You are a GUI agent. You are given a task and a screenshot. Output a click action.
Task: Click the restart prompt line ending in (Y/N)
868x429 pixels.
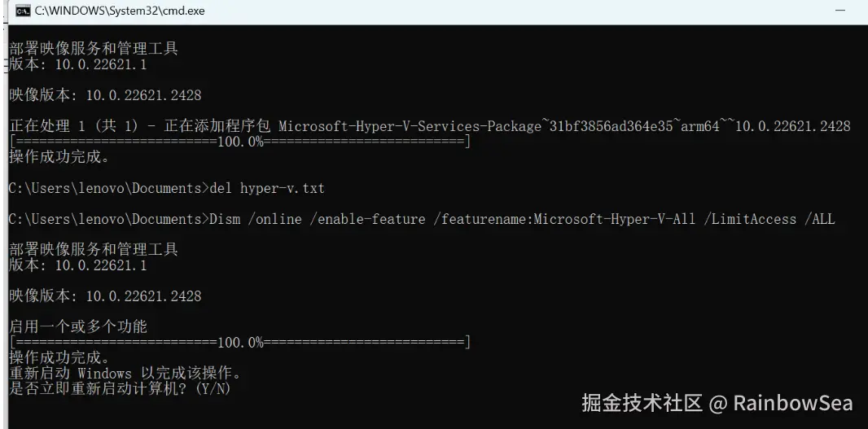click(120, 388)
